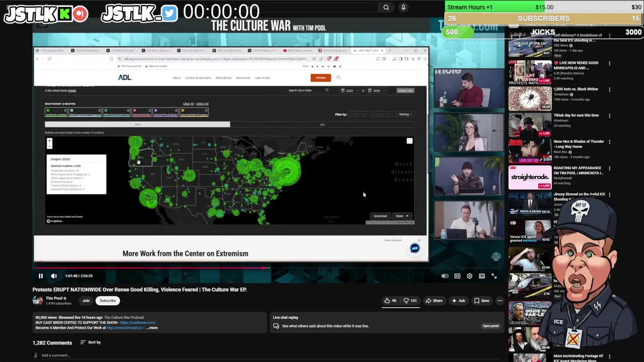Click the YouTube search magnifier icon
This screenshot has width=644, height=362.
tap(386, 7)
